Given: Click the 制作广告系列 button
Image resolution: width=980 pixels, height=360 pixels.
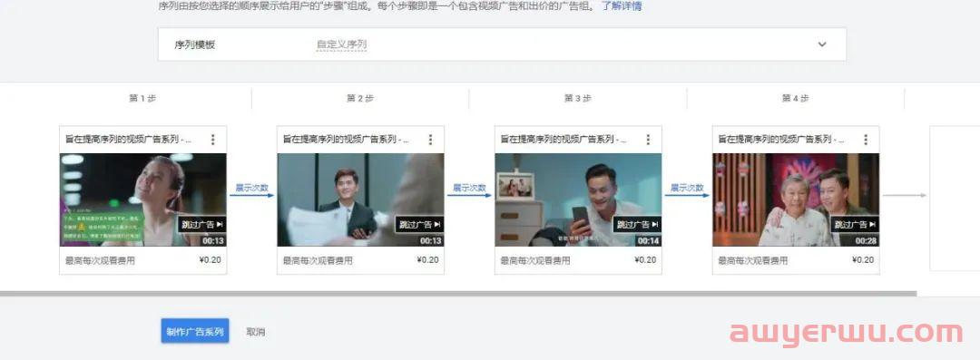Looking at the screenshot, I should 195,331.
